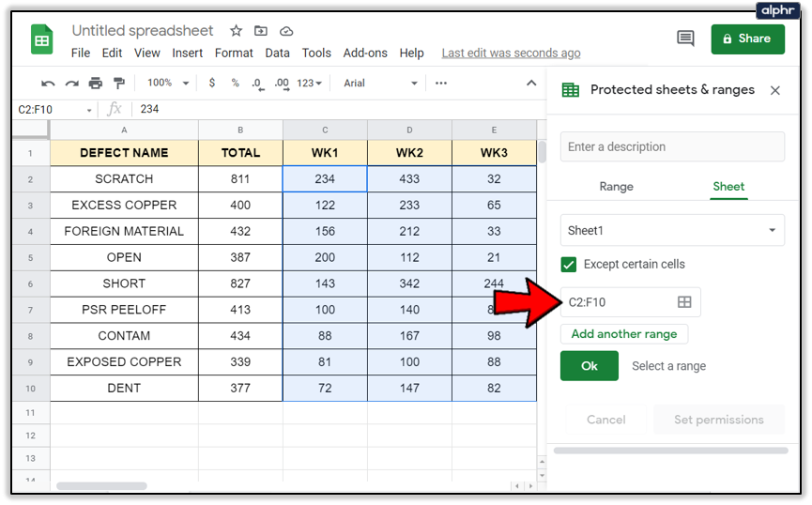
Task: Open the Data menu
Action: [277, 53]
